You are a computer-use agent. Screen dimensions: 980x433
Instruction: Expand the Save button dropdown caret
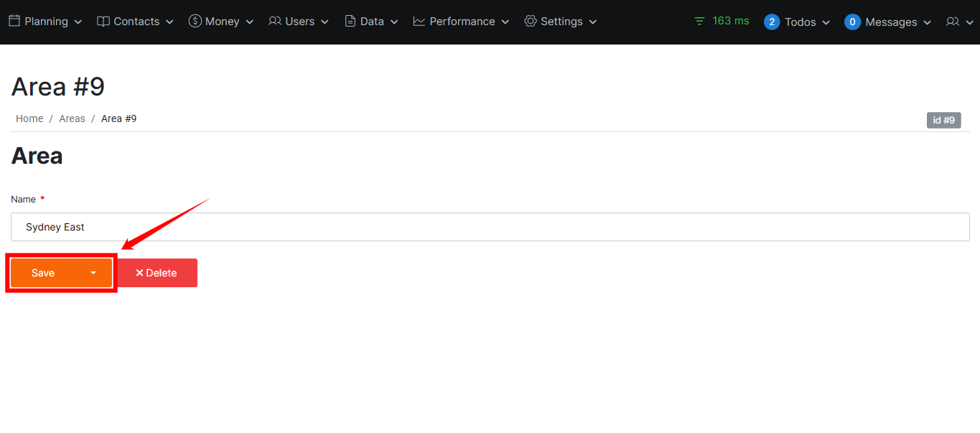pos(93,273)
